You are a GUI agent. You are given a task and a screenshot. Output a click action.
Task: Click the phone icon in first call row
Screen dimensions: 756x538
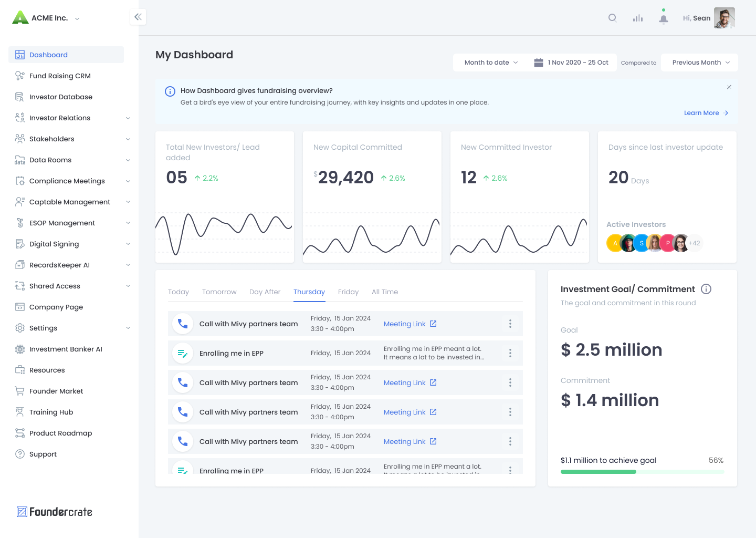click(x=183, y=324)
